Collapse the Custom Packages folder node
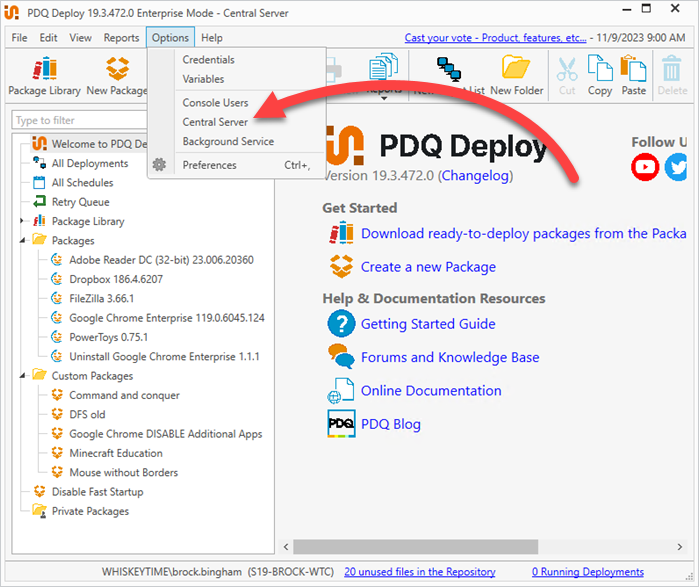Viewport: 699px width, 587px height. click(22, 376)
